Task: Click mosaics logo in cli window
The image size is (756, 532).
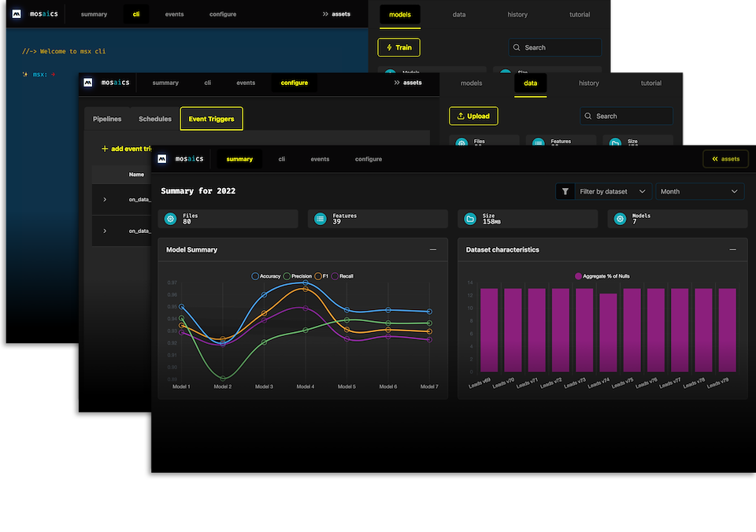Action: [17, 14]
